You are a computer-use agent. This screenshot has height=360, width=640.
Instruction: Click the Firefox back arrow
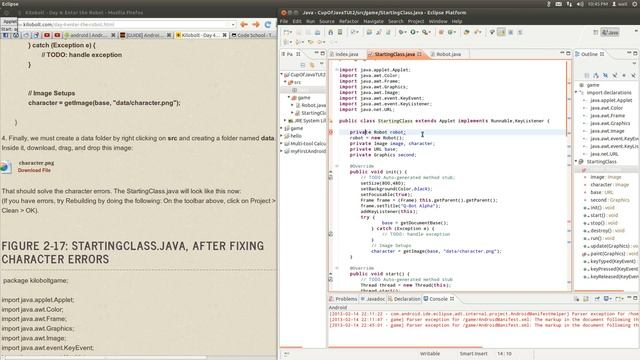click(244, 24)
